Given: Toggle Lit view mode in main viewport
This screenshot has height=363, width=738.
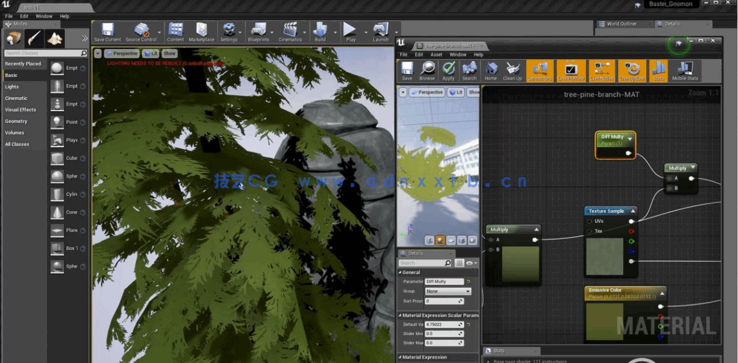Looking at the screenshot, I should coord(152,54).
